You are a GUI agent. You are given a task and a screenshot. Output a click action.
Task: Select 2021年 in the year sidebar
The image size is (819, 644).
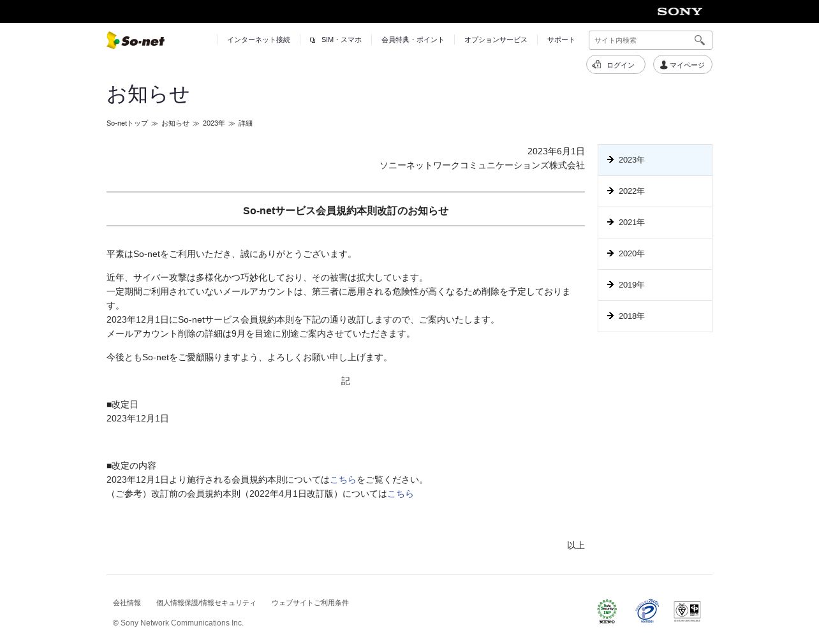655,223
